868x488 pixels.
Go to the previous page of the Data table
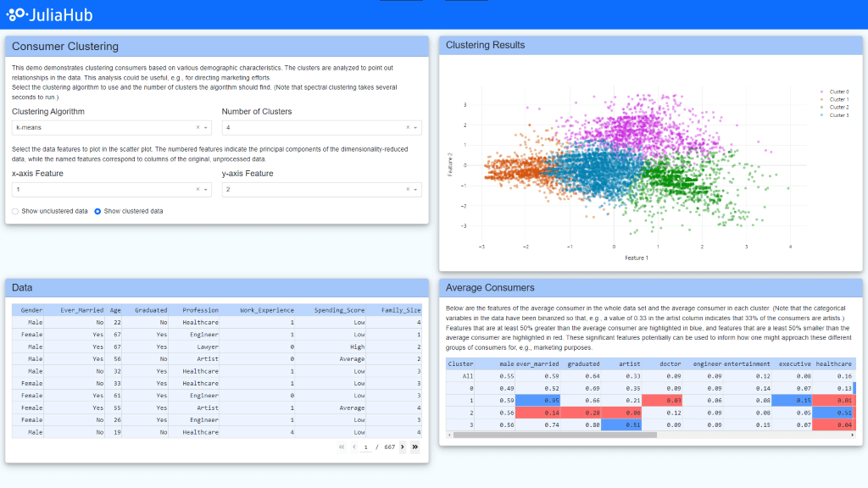click(x=353, y=446)
